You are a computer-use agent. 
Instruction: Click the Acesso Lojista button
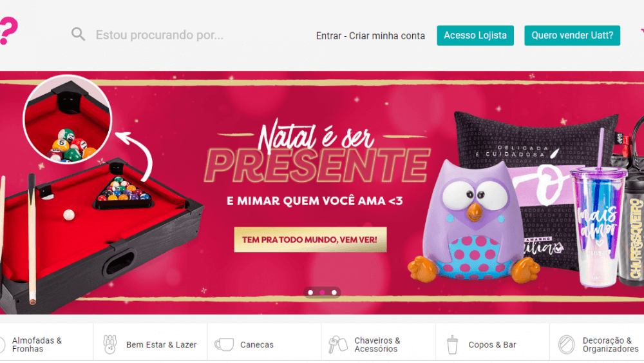[475, 35]
